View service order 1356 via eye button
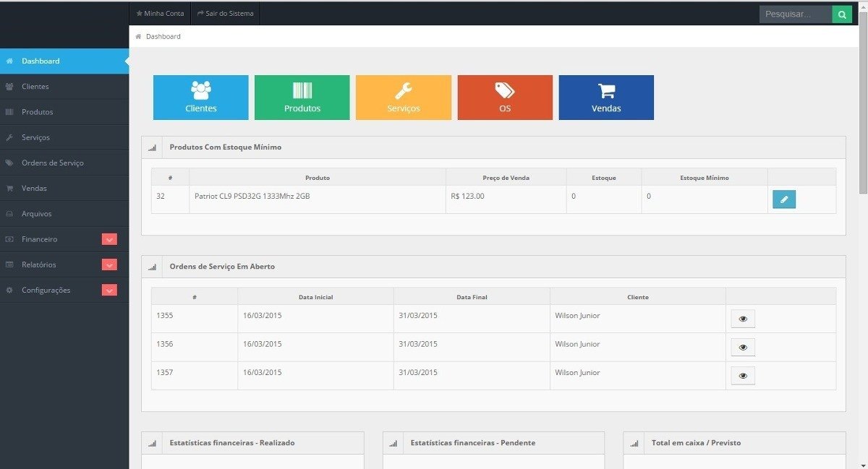This screenshot has width=868, height=469. (x=743, y=348)
